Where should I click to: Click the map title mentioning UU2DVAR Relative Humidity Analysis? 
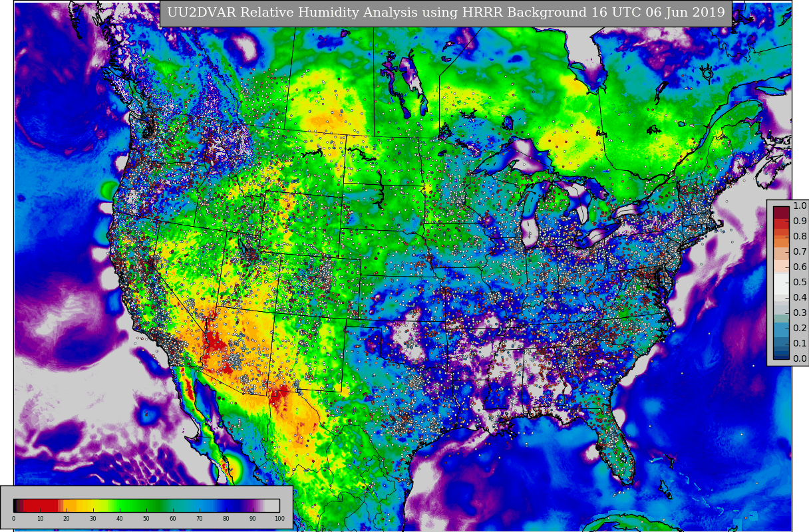point(446,13)
